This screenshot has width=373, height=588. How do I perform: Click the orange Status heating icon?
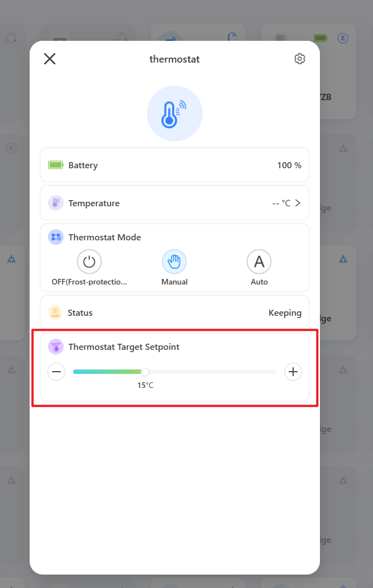click(55, 312)
